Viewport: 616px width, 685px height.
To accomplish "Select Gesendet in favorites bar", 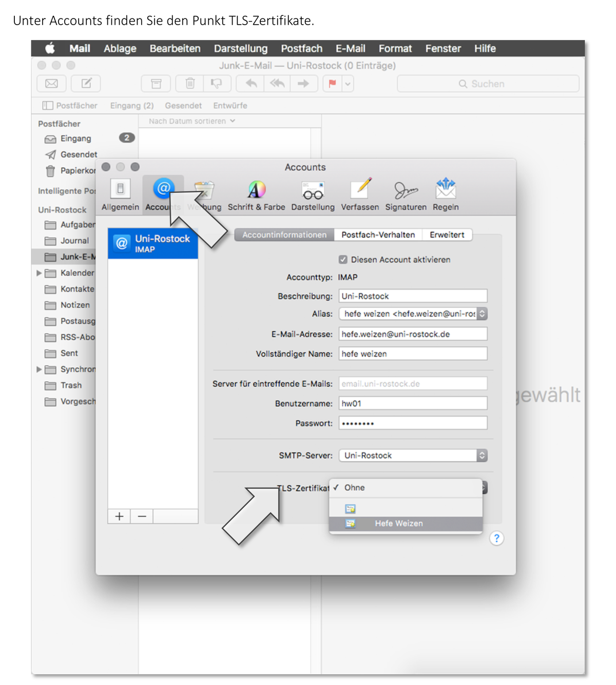I will (183, 105).
